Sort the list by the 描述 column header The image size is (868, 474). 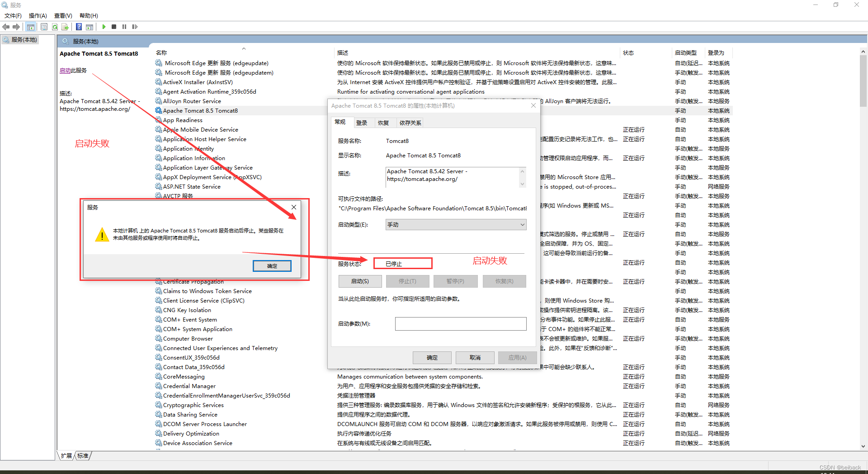477,52
